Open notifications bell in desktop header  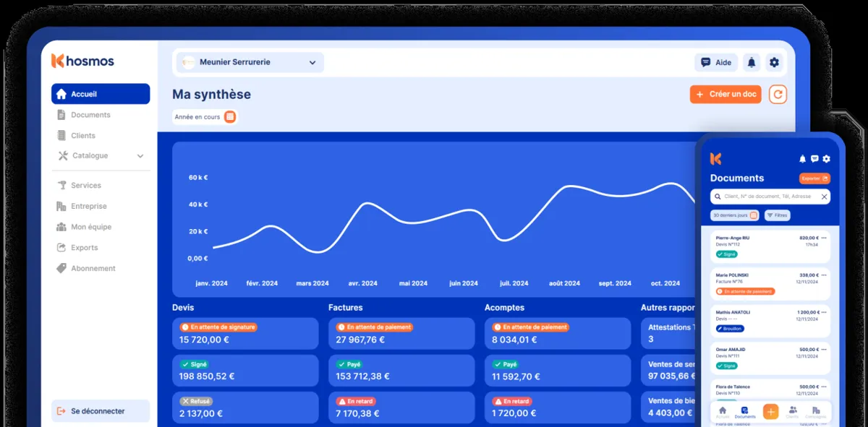click(752, 63)
